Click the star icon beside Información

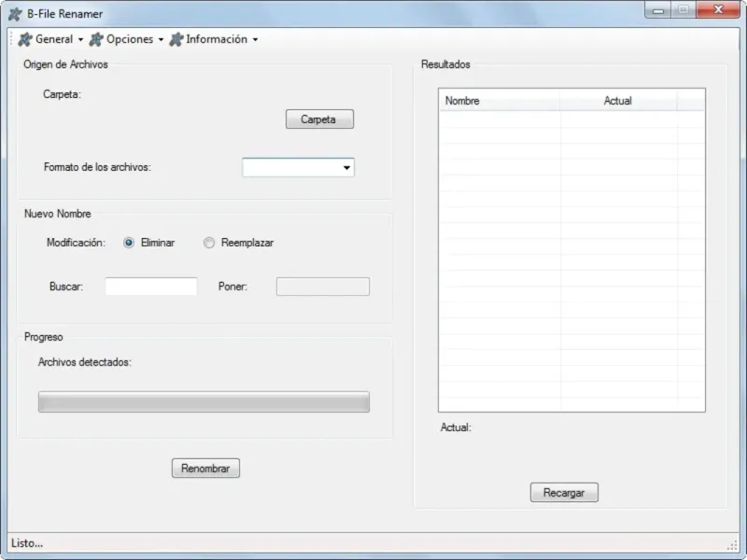(176, 39)
